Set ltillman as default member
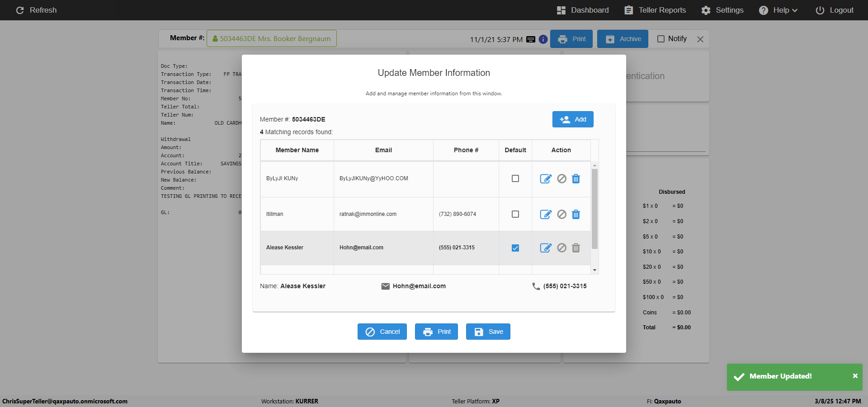 tap(515, 214)
